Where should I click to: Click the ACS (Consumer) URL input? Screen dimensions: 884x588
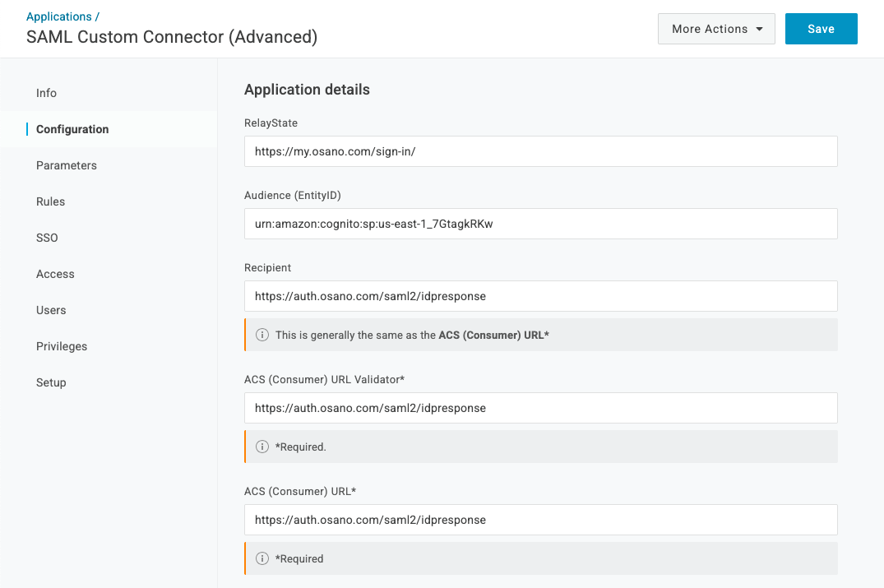coord(540,520)
